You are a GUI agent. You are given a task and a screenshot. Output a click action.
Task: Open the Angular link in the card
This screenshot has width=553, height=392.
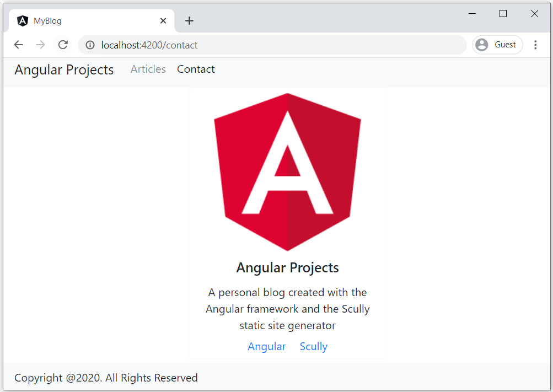(x=267, y=347)
